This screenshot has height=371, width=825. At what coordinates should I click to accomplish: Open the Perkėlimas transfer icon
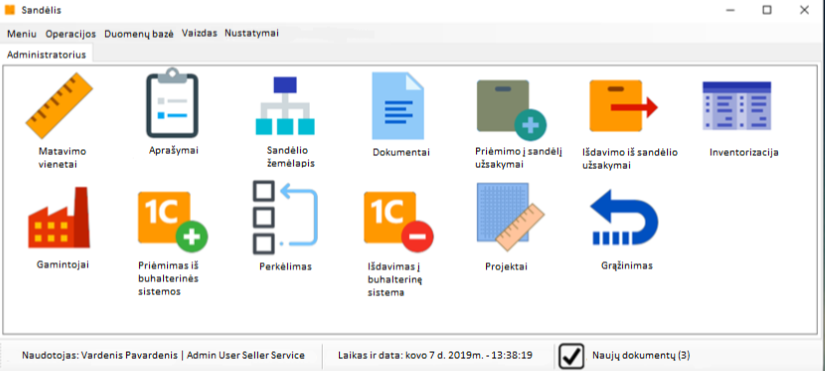coord(285,217)
